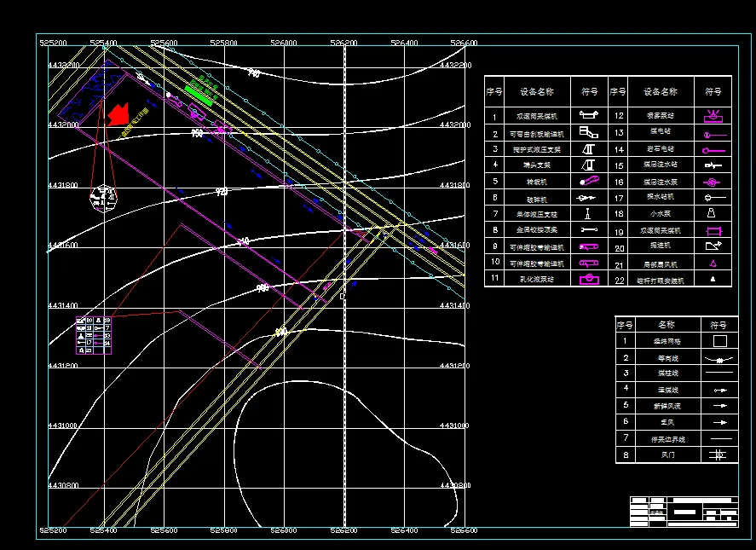Select the "526400" coordinate label on the bottom axis
Screen dimensions: 756x550
tap(404, 530)
